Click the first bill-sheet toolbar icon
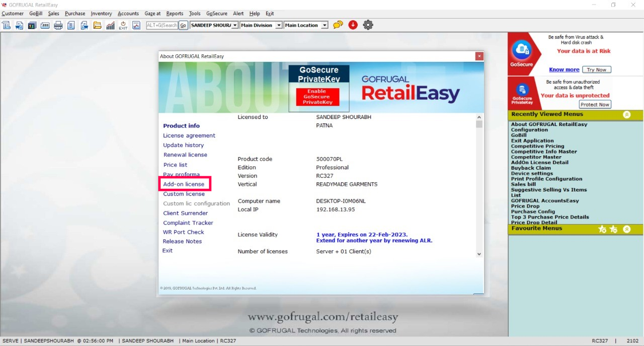Image resolution: width=644 pixels, height=346 pixels. (x=6, y=25)
